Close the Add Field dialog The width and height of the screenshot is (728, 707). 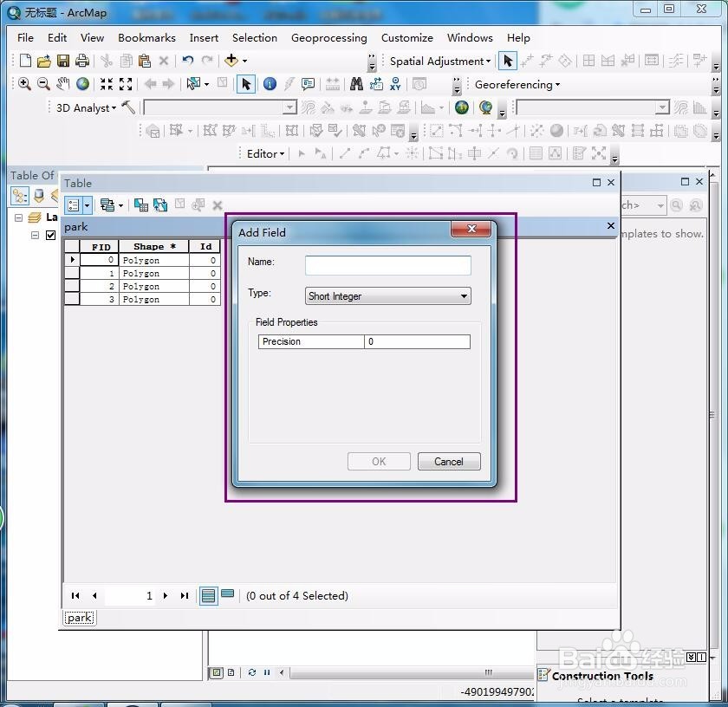[x=471, y=229]
